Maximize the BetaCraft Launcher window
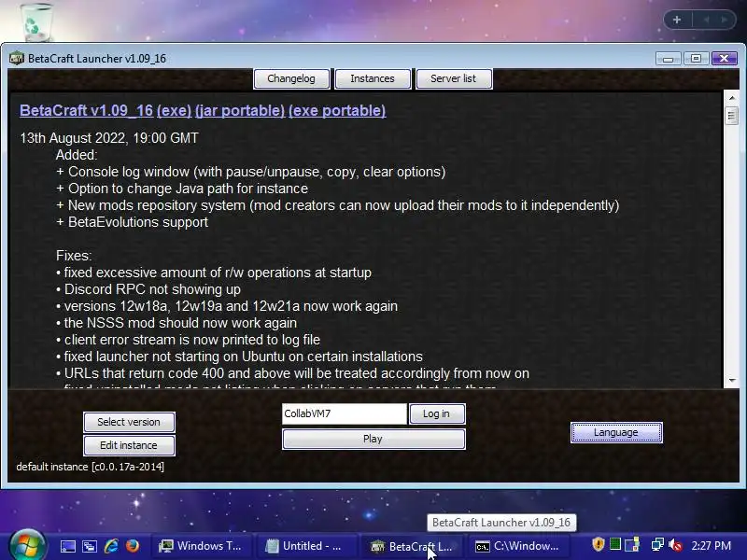Viewport: 747px width, 560px height. pyautogui.click(x=696, y=59)
